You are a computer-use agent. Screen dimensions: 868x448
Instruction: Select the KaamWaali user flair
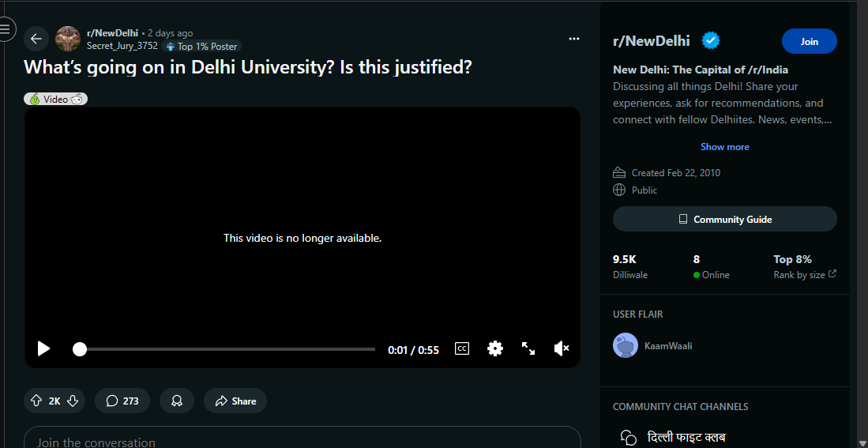pyautogui.click(x=668, y=346)
